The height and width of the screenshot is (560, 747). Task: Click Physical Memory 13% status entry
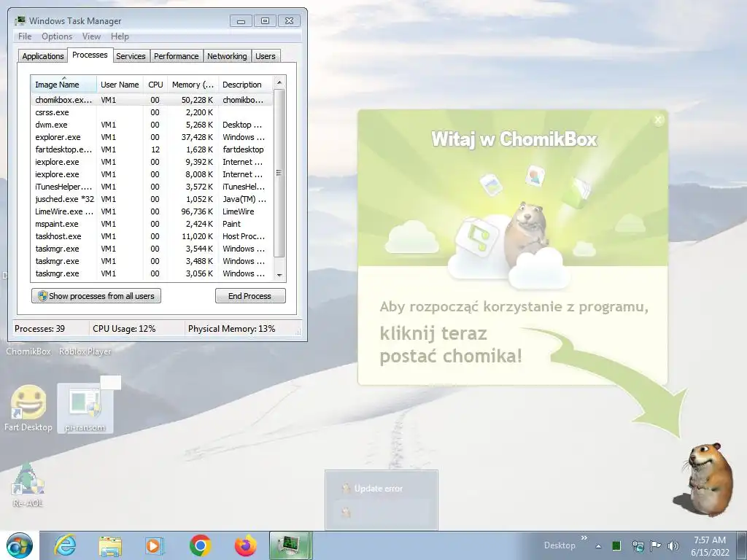click(x=231, y=329)
